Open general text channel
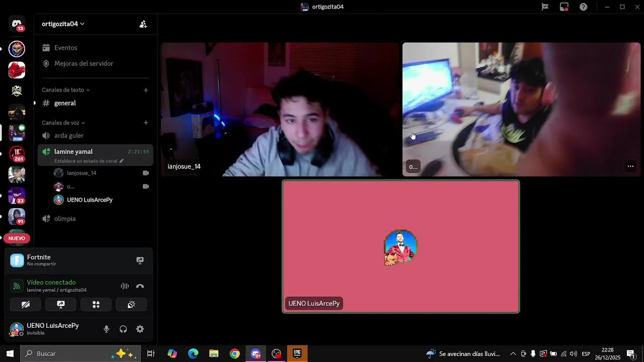This screenshot has width=644, height=362. (x=95, y=103)
